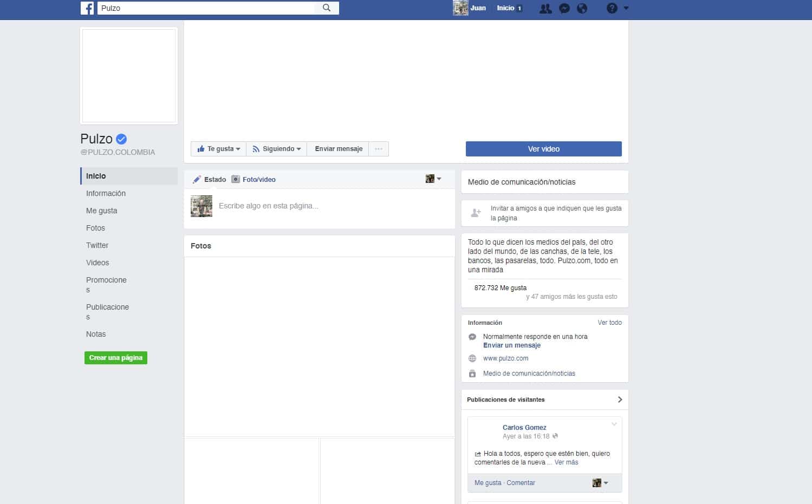Click the Pulzo page profile picture

(x=129, y=76)
